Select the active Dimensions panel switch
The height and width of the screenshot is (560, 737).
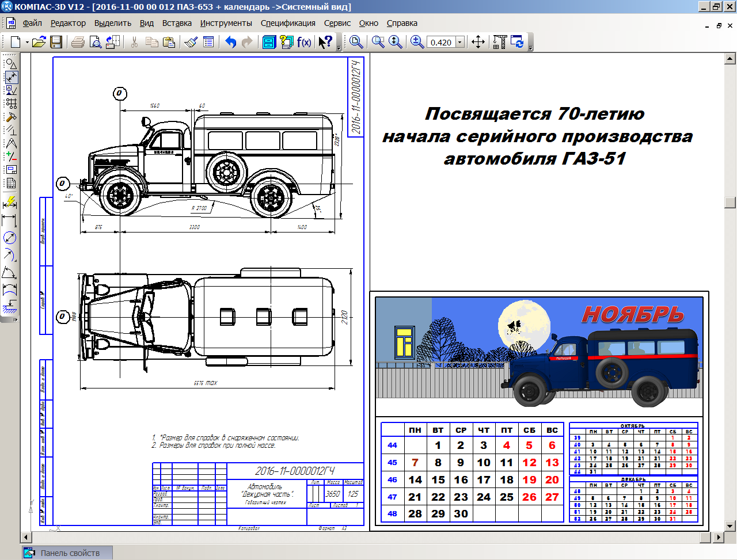click(x=11, y=77)
